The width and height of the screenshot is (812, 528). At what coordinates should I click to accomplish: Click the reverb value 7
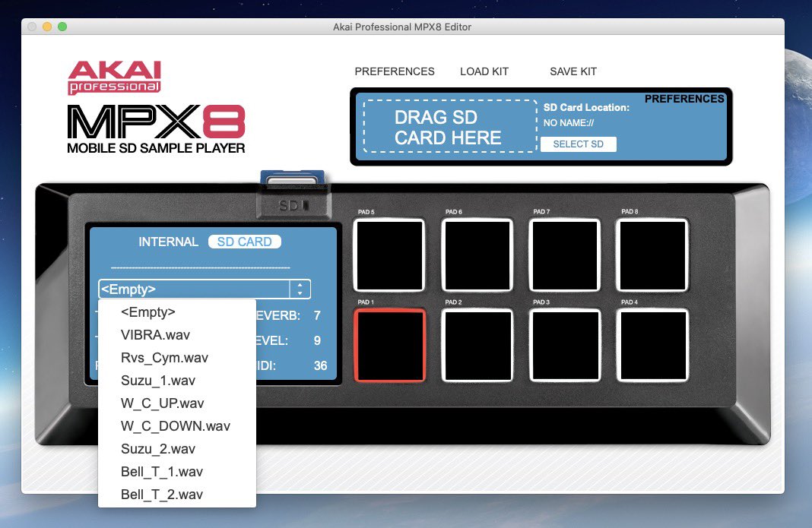click(x=318, y=315)
